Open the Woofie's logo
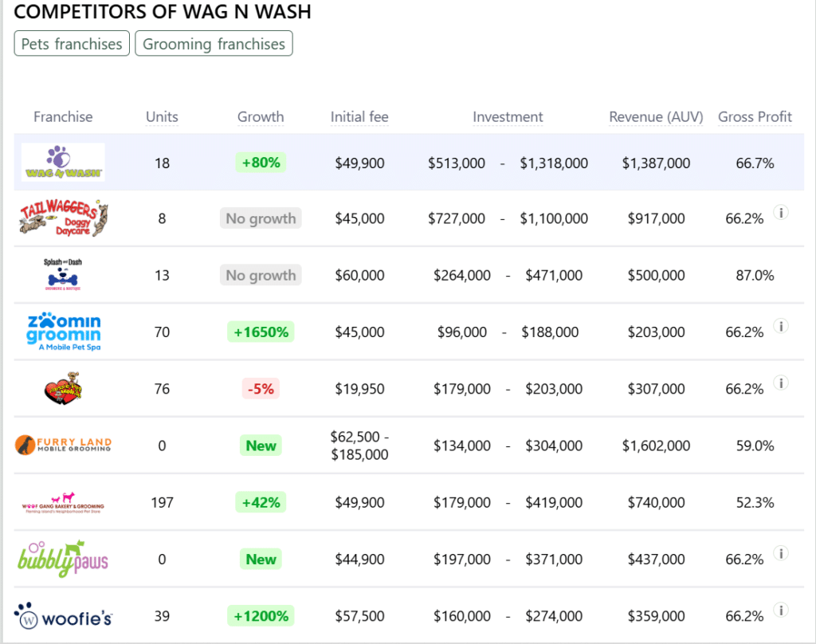Viewport: 816px width, 644px height. [63, 616]
